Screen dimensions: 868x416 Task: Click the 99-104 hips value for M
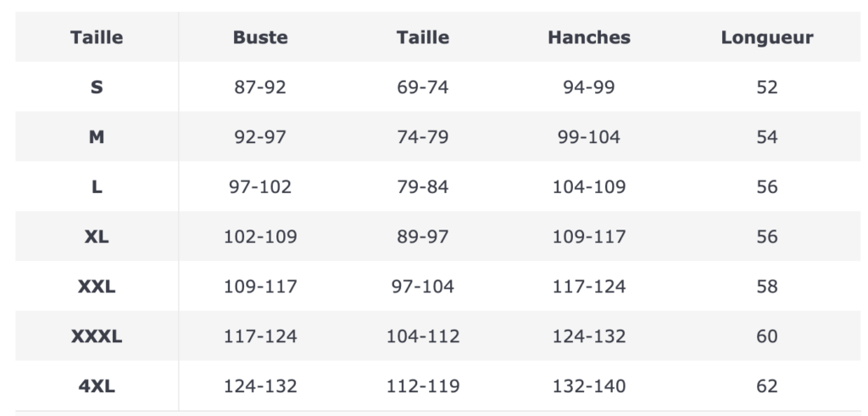pos(588,137)
